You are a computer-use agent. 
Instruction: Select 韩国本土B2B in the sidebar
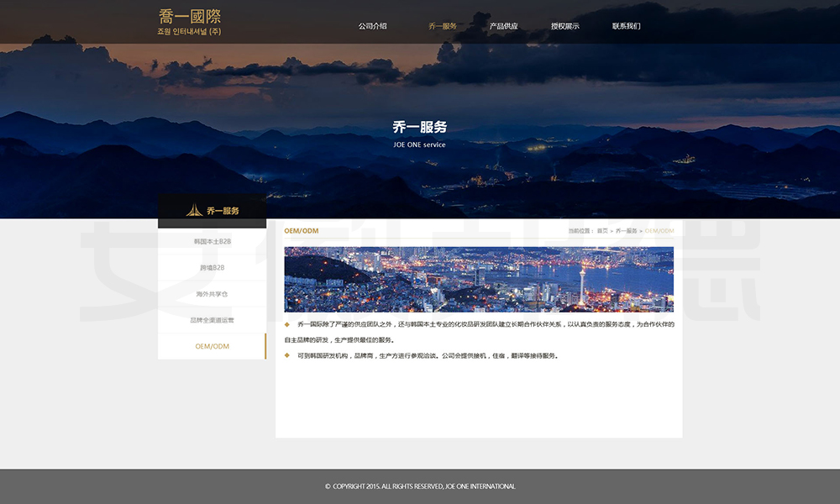pyautogui.click(x=212, y=242)
